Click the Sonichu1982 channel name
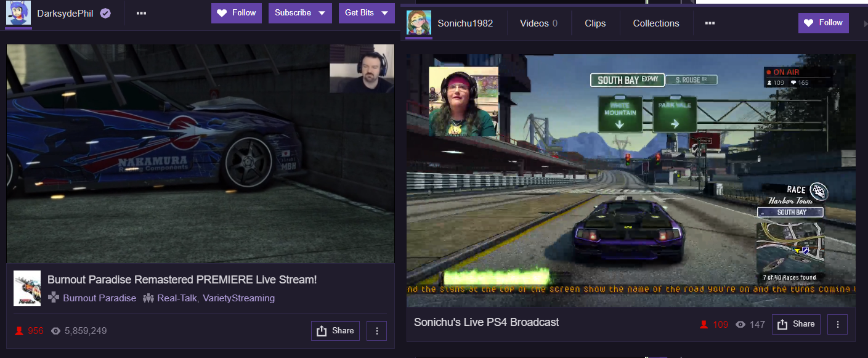The height and width of the screenshot is (358, 868). point(465,23)
